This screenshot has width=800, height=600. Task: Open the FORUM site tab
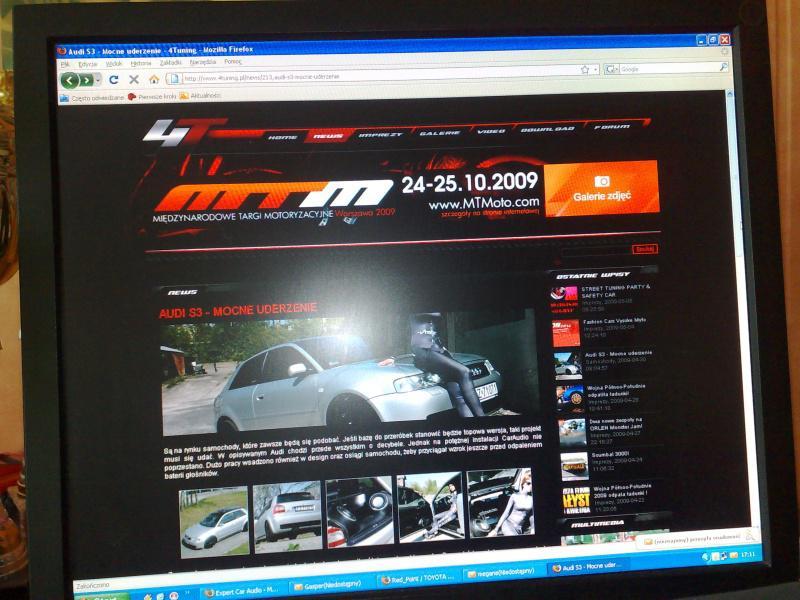click(x=612, y=127)
